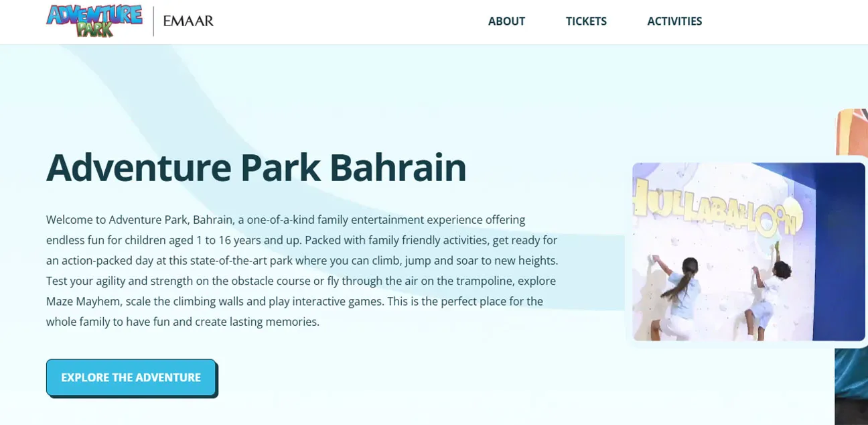Click the Adventure Park Bahrain headline
The height and width of the screenshot is (425, 868).
pyautogui.click(x=256, y=168)
